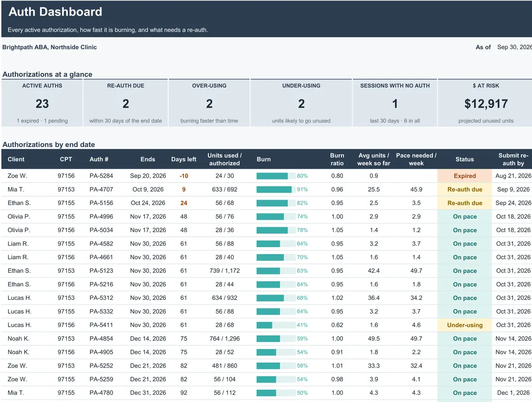Click the Authorizations by end date heading
This screenshot has height=402, width=532.
click(x=48, y=145)
